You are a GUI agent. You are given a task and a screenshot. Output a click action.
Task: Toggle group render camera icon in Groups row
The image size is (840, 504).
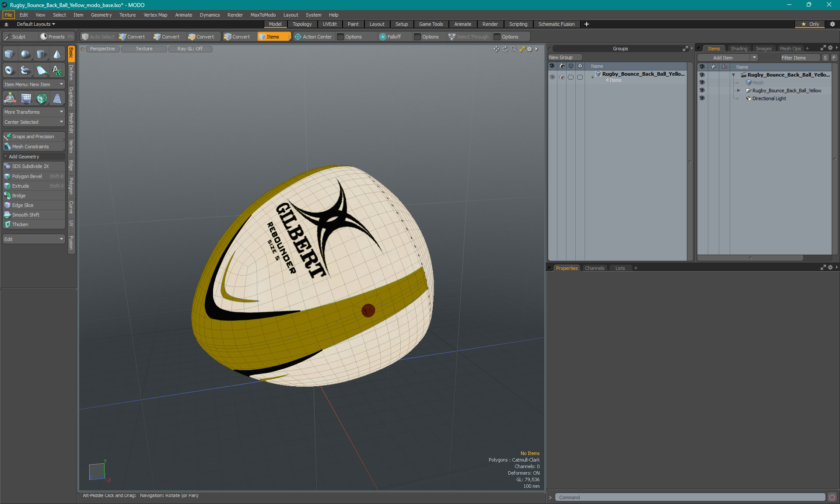pos(562,77)
